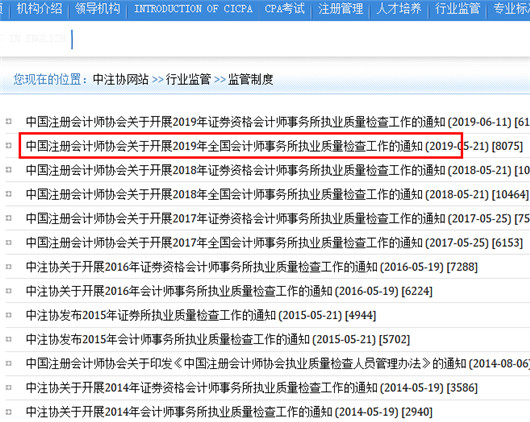Click the bullet icon beside the 2018年全国会计师事务所 notice

pyautogui.click(x=9, y=194)
